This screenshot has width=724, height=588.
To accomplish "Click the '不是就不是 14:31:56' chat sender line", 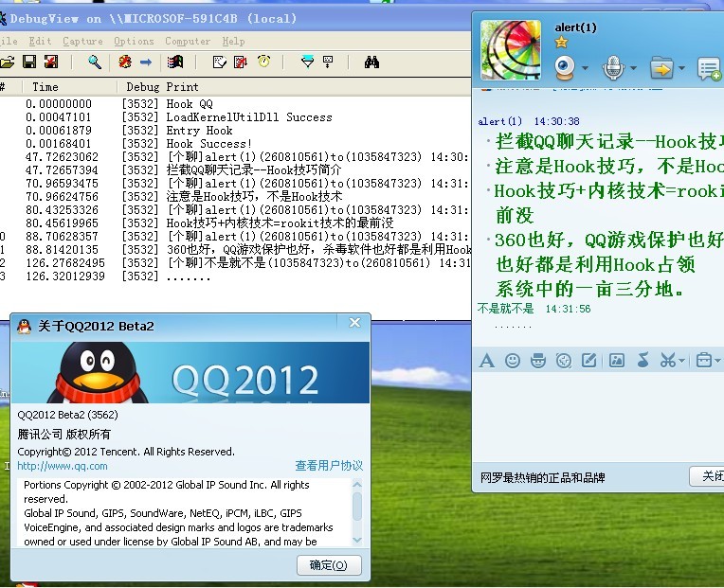I will click(534, 309).
